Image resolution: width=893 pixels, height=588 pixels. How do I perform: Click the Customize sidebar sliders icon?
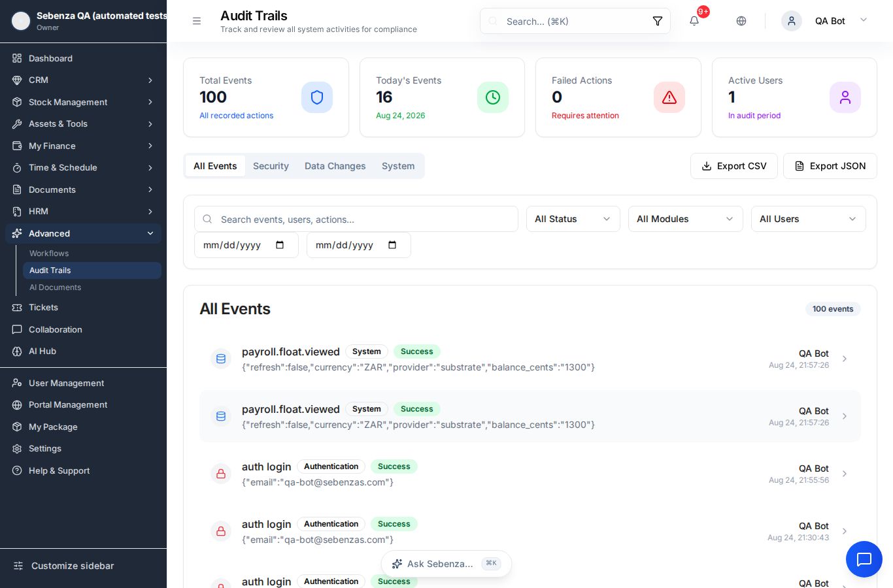pyautogui.click(x=18, y=566)
